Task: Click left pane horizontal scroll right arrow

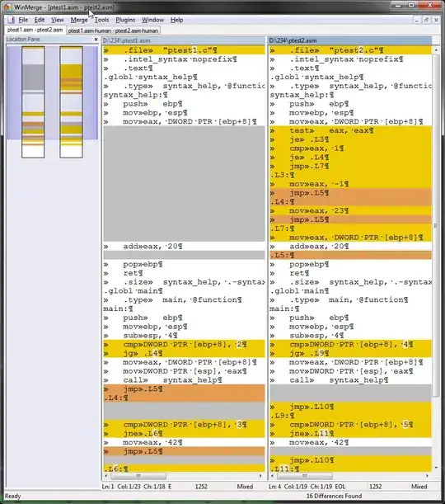Action: (260, 476)
